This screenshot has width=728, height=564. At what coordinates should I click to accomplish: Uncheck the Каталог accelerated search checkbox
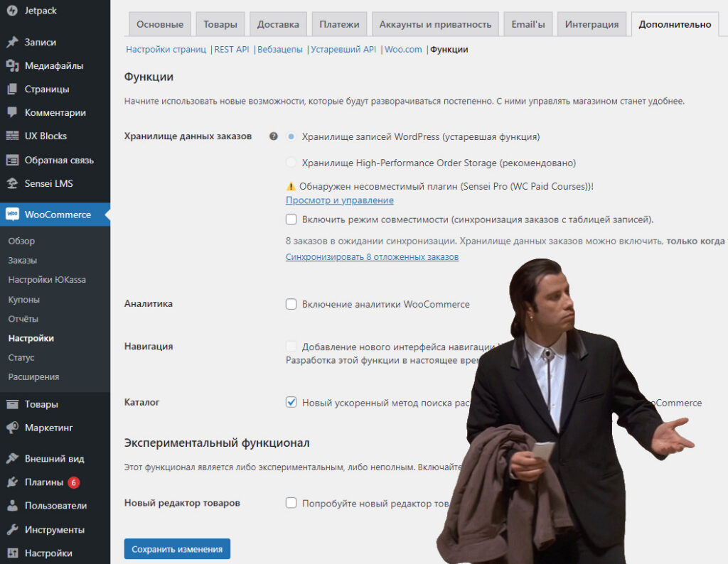(291, 402)
